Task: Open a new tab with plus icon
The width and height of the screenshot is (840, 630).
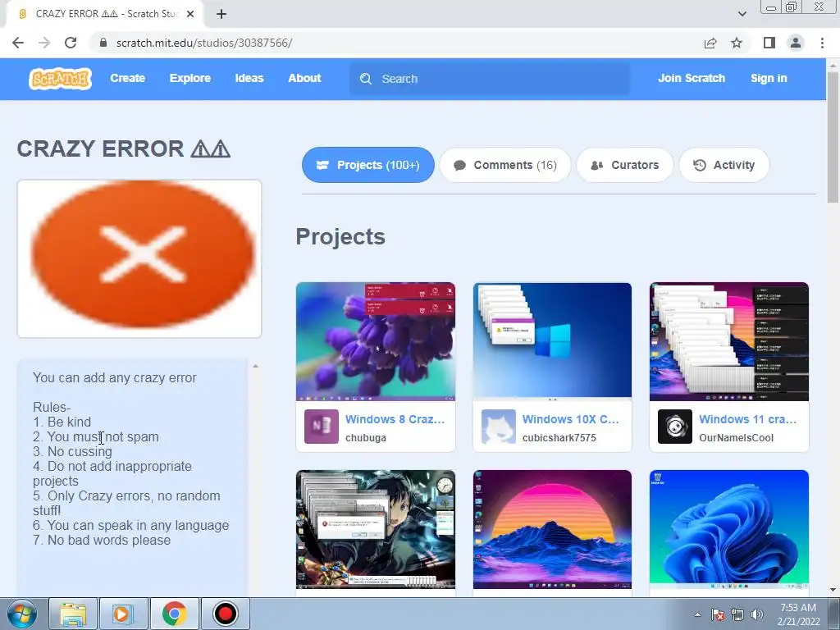Action: [x=221, y=14]
